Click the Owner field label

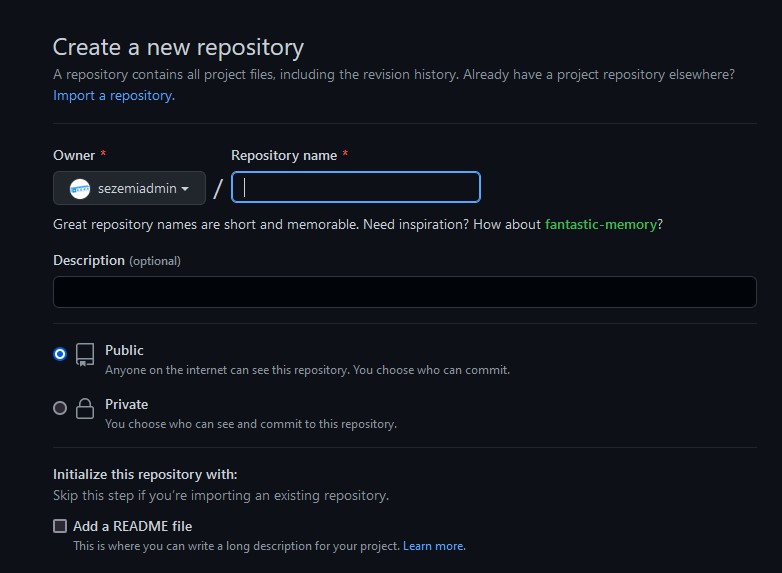coord(74,155)
